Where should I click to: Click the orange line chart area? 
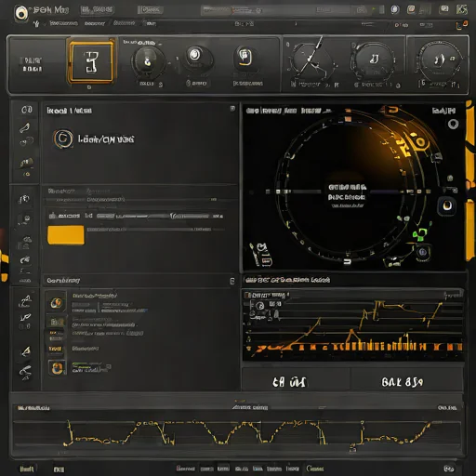pos(353,325)
